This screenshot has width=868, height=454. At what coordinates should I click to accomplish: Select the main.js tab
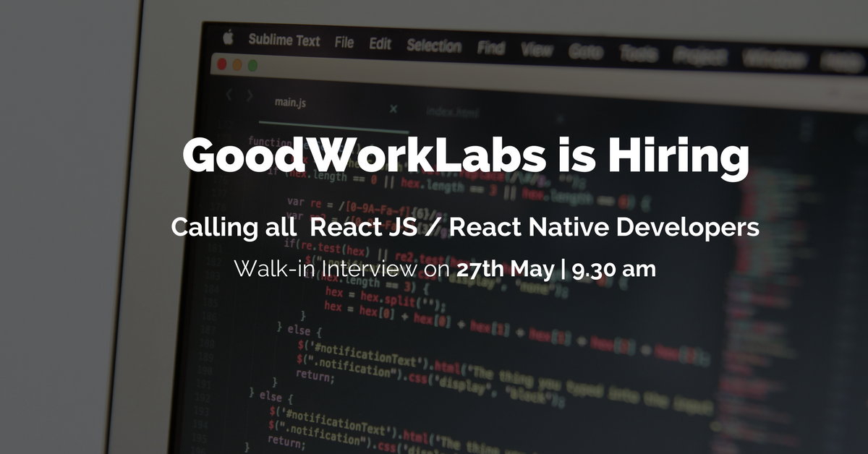point(290,103)
